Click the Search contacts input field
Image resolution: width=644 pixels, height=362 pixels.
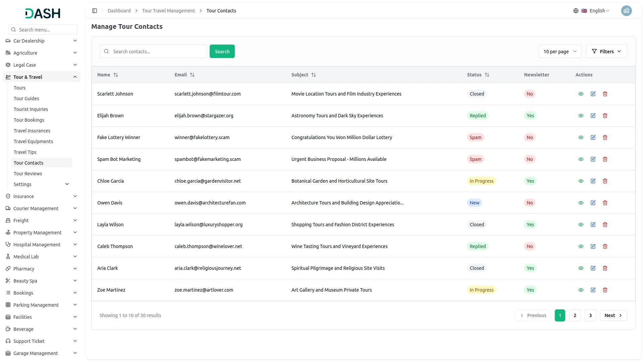(x=158, y=52)
